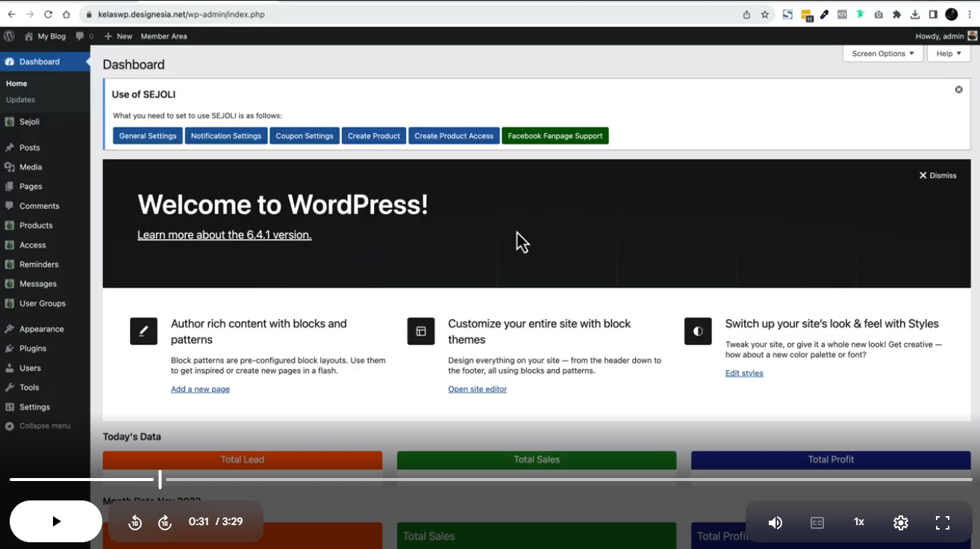Open Posts in the sidebar
This screenshot has height=549, width=980.
click(x=45, y=148)
